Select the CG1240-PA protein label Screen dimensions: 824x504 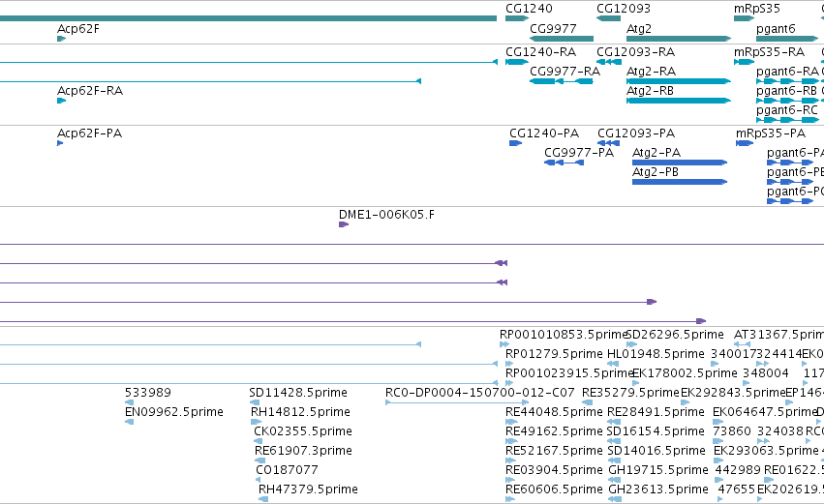point(544,133)
